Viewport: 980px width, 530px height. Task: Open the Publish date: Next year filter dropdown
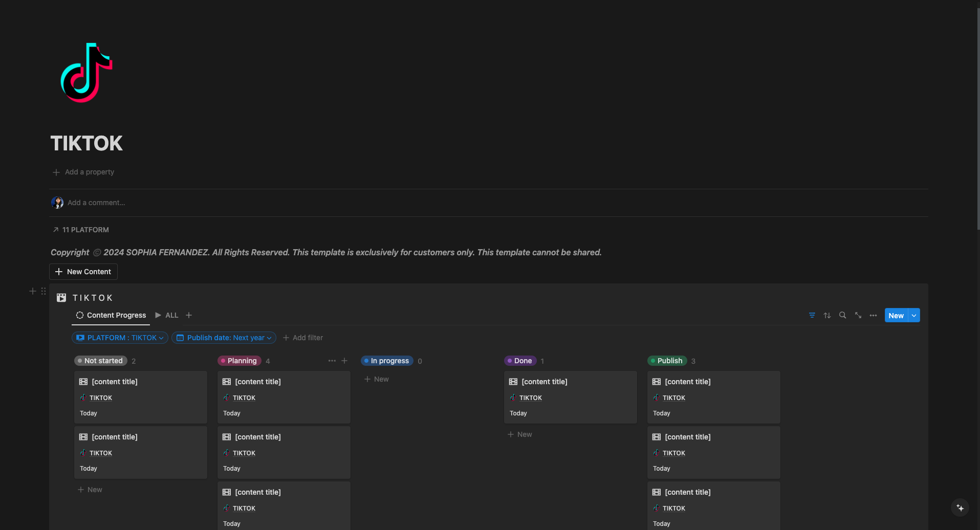(224, 338)
